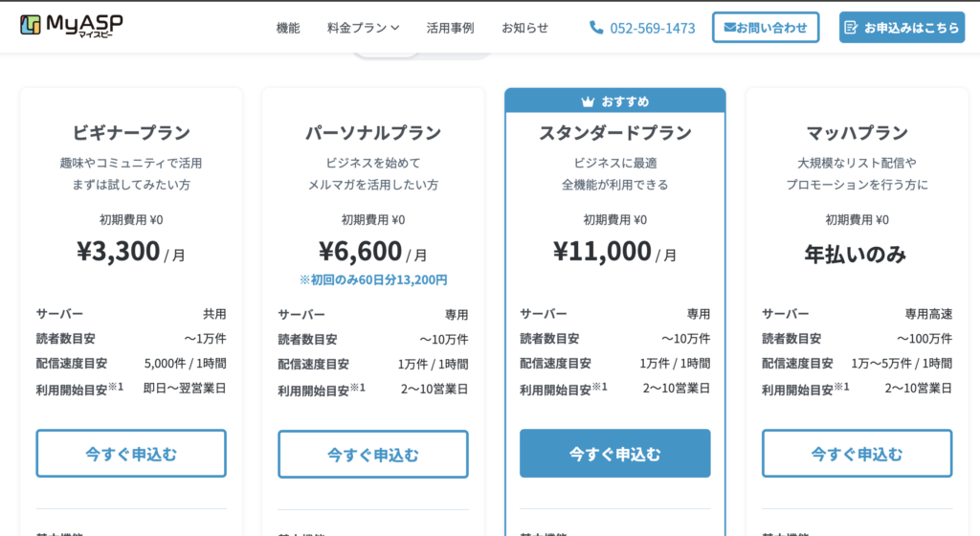
Task: Click the form icon in お申込みはこちら button
Action: [x=851, y=28]
